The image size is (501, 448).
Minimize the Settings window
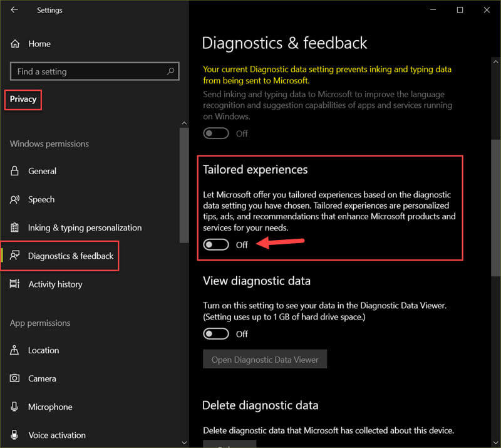click(433, 10)
